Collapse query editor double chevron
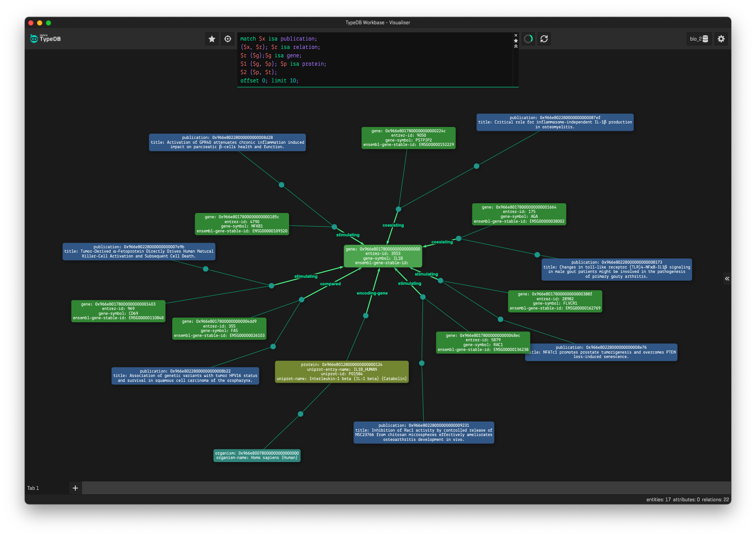This screenshot has width=756, height=537. point(516,46)
